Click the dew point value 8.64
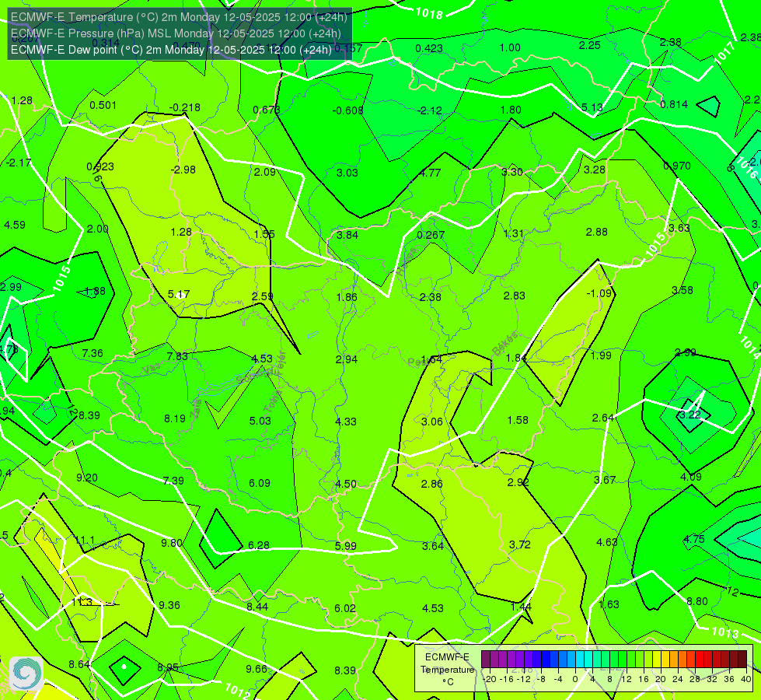Screen dimensions: 761x700 point(79,664)
